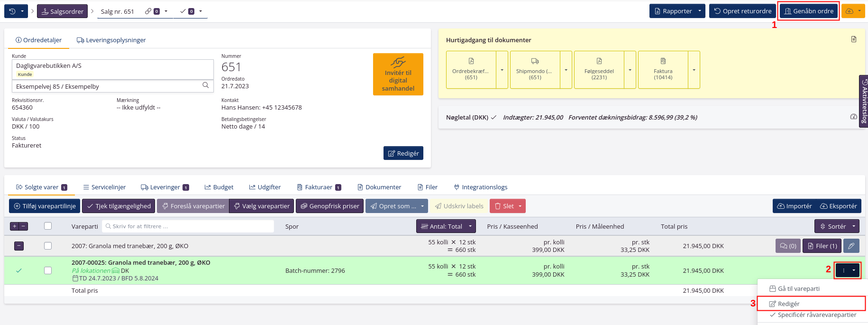Click the pencil edit icon on product row 2007
The image size is (868, 325).
[851, 246]
